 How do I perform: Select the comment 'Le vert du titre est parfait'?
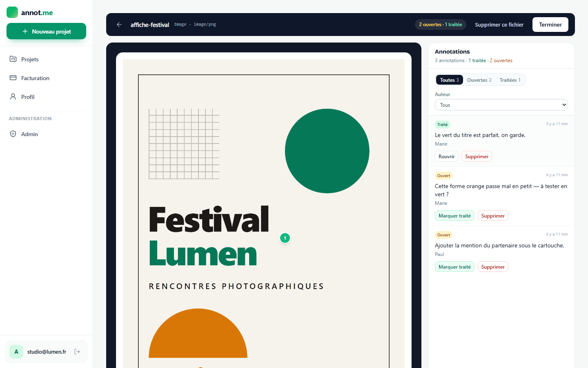480,135
